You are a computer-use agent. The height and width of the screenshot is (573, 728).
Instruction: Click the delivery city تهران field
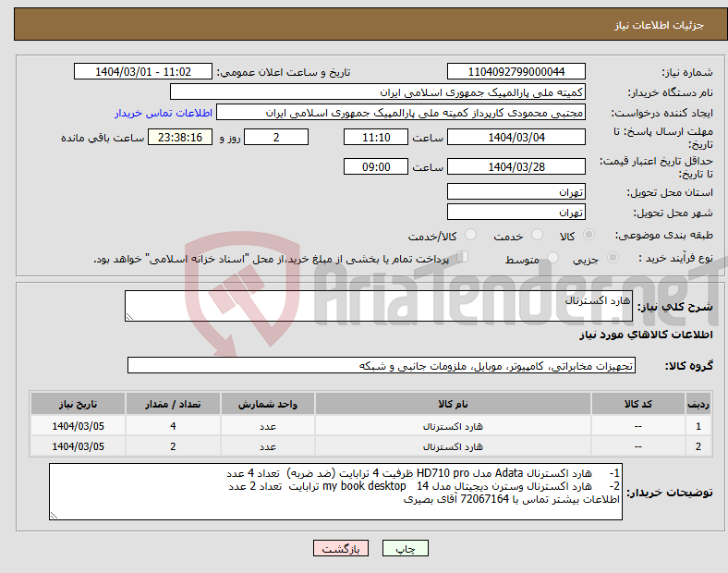coord(516,213)
